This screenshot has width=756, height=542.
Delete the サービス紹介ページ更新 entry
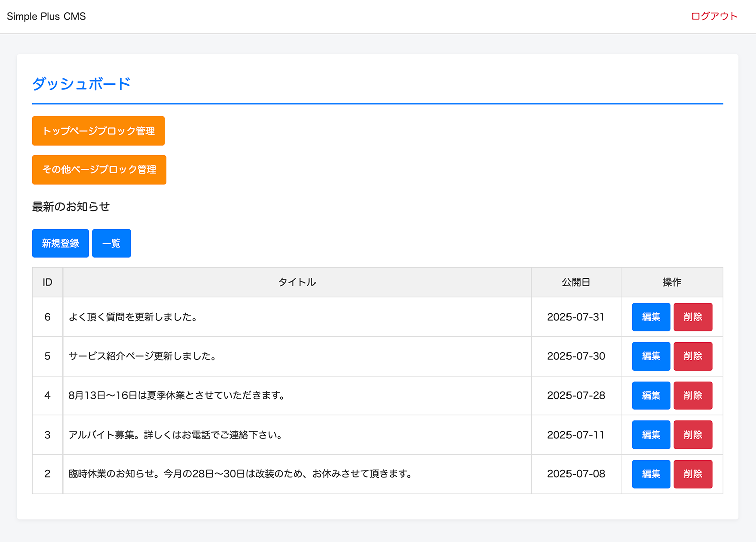pos(692,356)
